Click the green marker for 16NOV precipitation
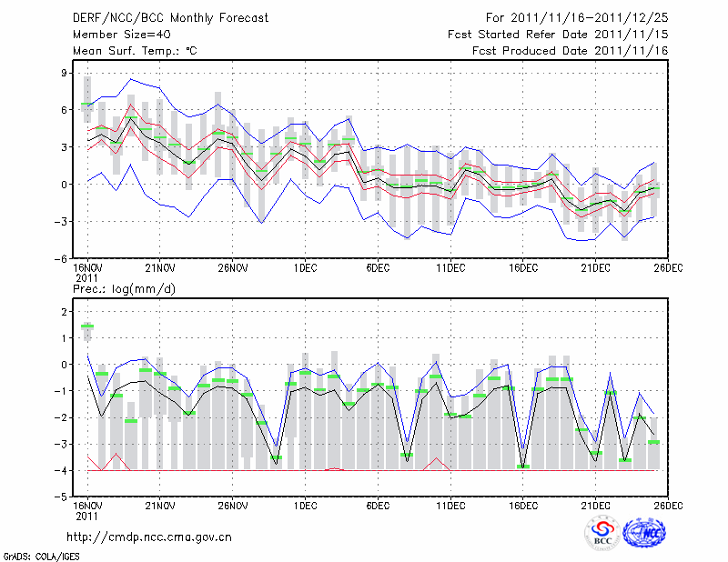Screen dimensions: 728x562 (x=87, y=326)
